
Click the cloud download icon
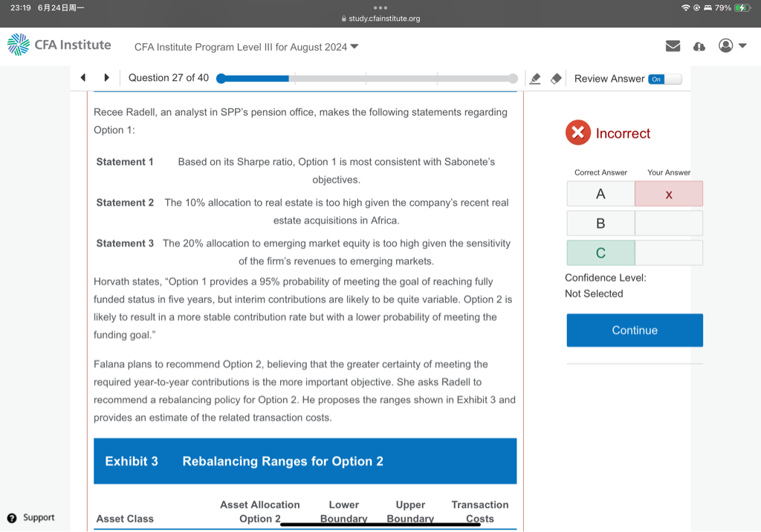coord(699,46)
